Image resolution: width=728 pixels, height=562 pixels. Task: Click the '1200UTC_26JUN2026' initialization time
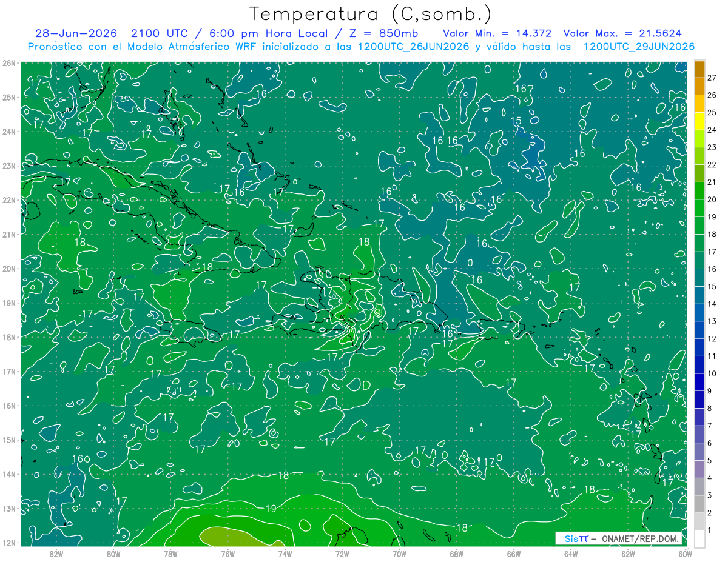(x=413, y=47)
